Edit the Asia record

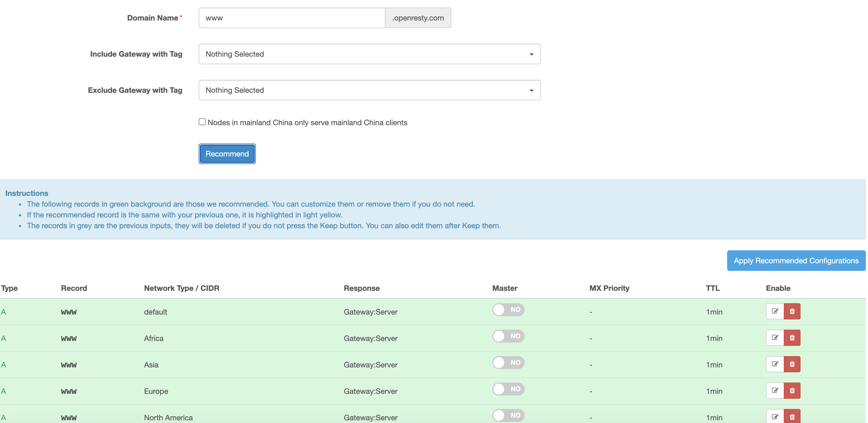coord(775,364)
